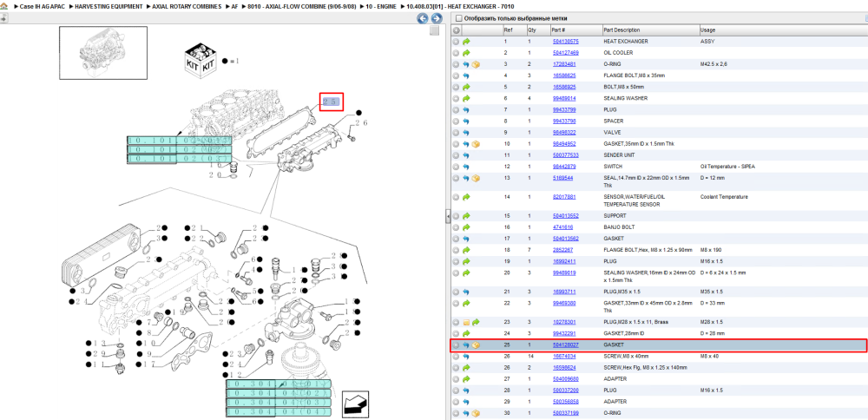Click the green arrow for OIL COOLER

(x=466, y=53)
